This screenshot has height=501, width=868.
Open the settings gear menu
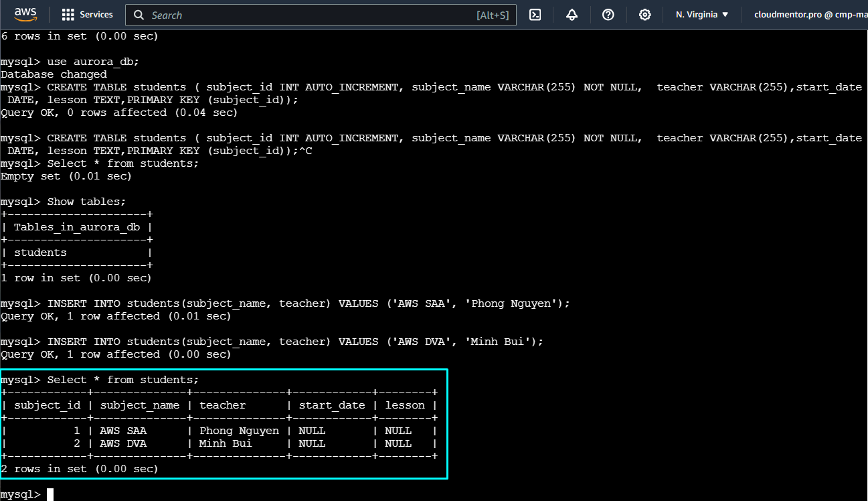[644, 15]
